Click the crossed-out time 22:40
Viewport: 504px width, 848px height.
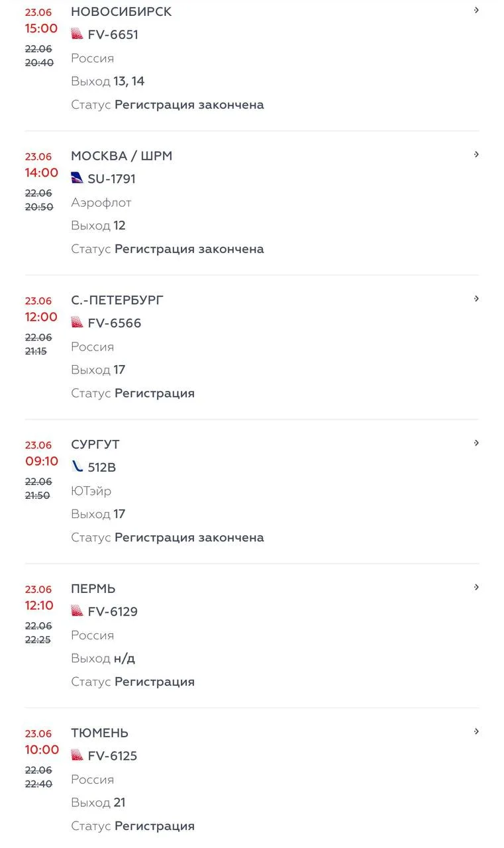[38, 784]
